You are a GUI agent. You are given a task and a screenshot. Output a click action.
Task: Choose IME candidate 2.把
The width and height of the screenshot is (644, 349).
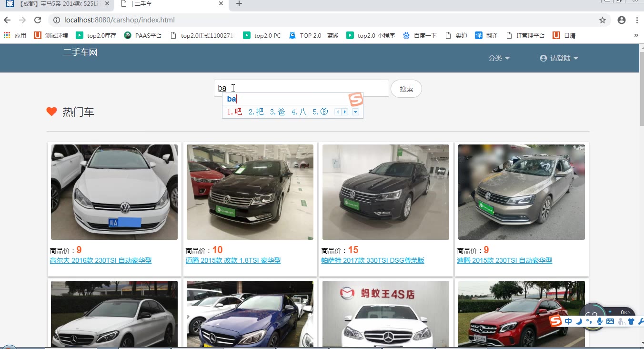(x=256, y=112)
